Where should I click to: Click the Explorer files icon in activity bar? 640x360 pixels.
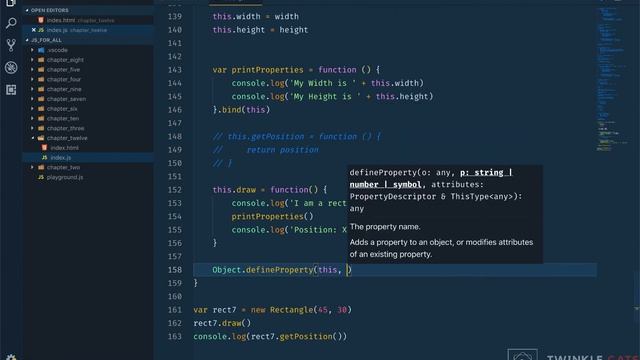tap(11, 3)
